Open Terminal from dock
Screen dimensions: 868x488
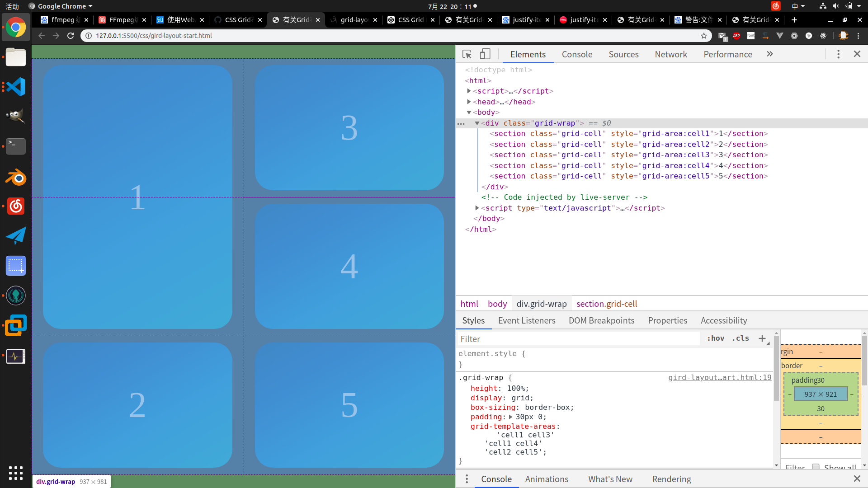[16, 146]
